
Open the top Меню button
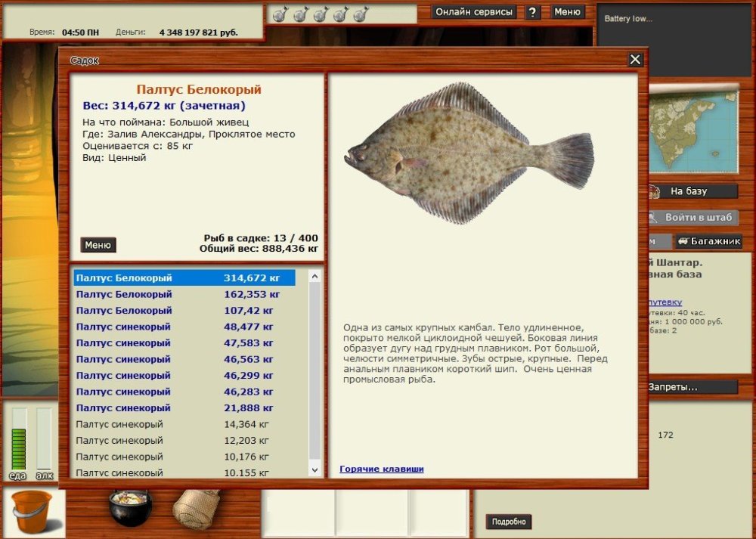point(567,12)
